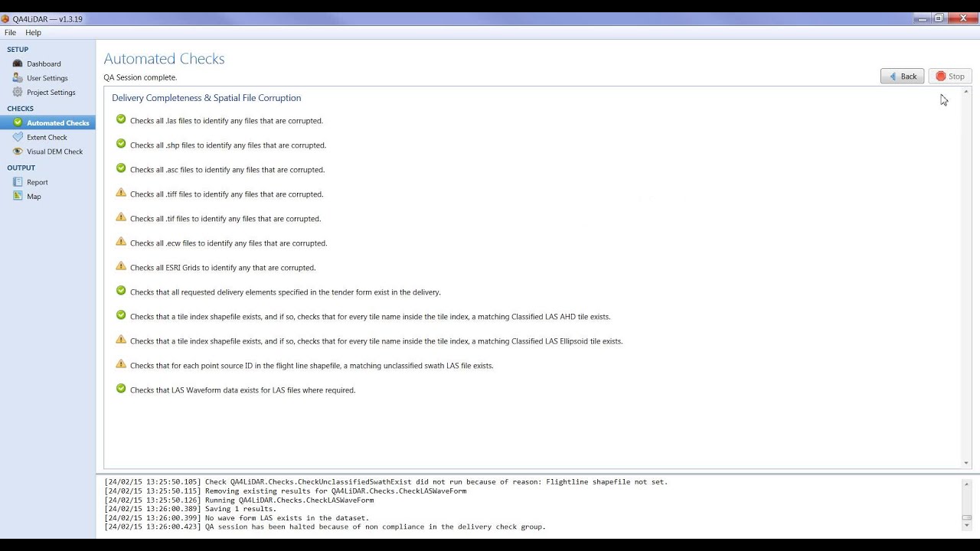The image size is (980, 551).
Task: Click the QA4LiDAR app icon in title bar
Action: pyautogui.click(x=6, y=19)
